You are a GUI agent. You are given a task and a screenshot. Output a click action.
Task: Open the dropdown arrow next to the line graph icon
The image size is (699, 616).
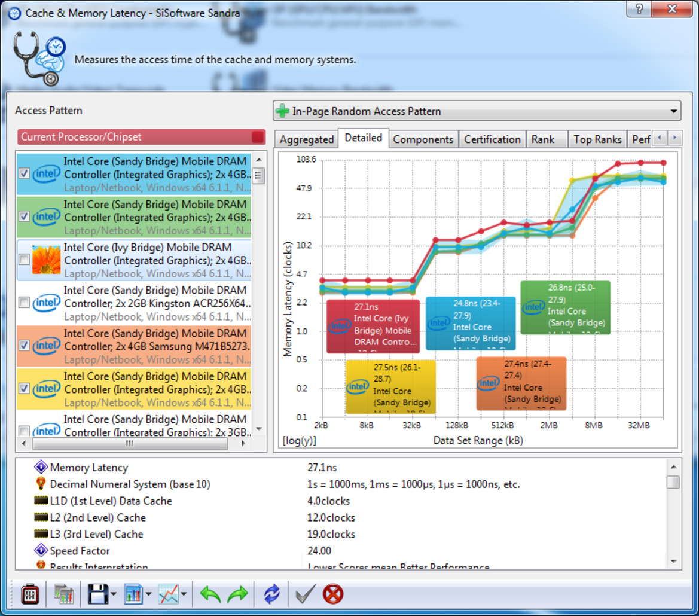tap(184, 594)
